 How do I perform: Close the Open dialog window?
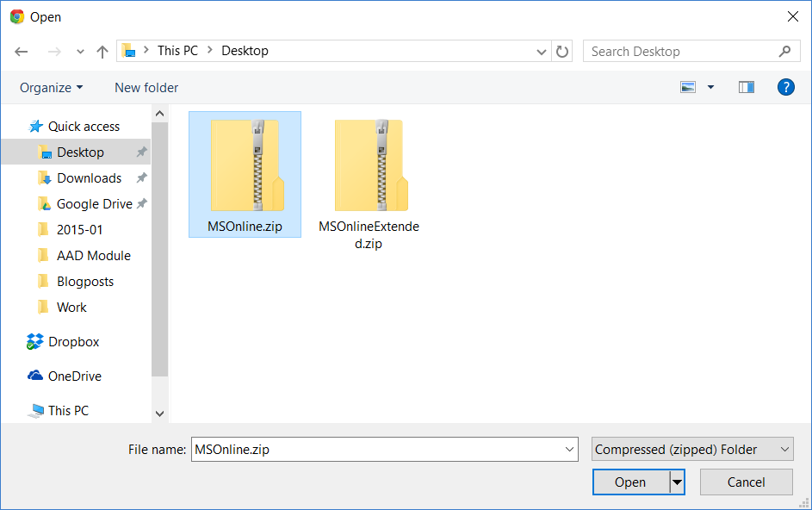793,16
